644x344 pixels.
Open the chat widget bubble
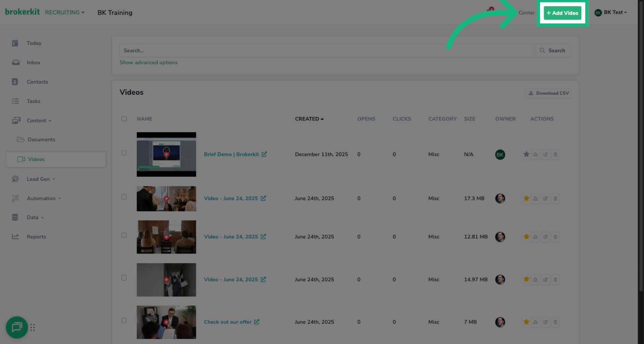click(x=17, y=327)
